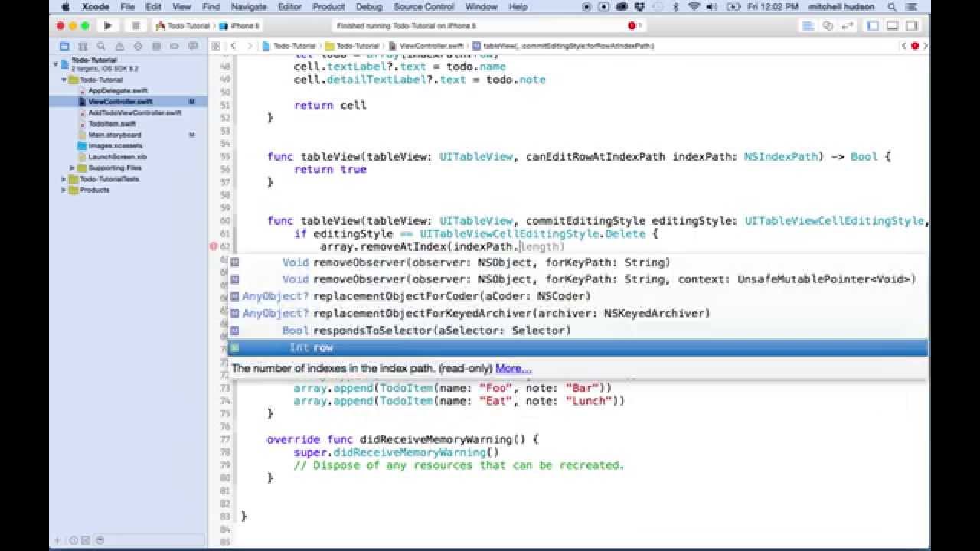This screenshot has height=551, width=980.
Task: Collapse the Todo-Tutorial group folder
Action: pos(64,80)
